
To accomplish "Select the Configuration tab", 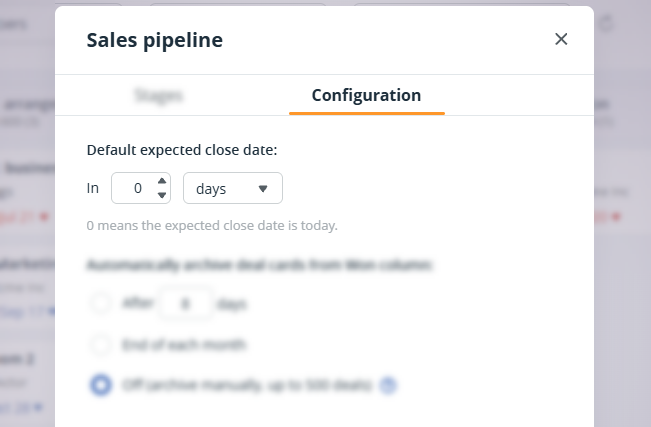I will point(366,96).
